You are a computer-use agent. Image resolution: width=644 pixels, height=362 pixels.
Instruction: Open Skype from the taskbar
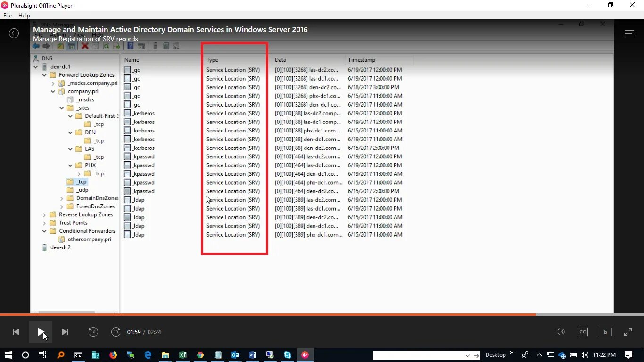pyautogui.click(x=288, y=355)
